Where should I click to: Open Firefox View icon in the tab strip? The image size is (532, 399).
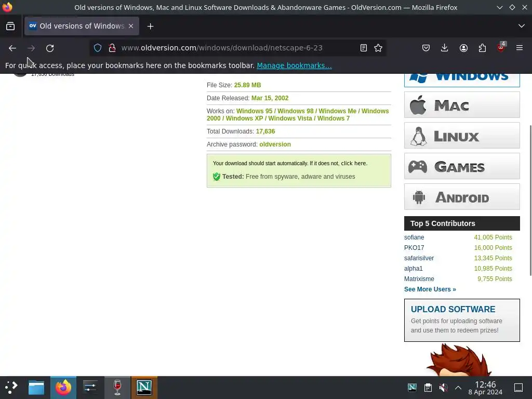coord(10,26)
